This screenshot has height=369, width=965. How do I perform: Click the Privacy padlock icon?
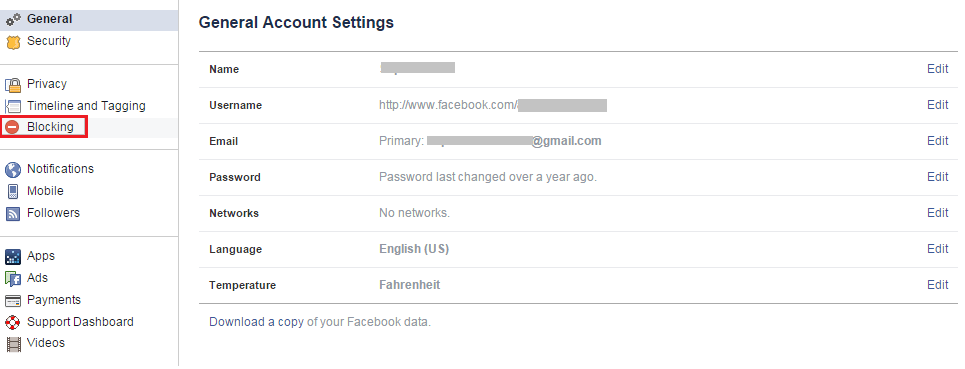(13, 85)
